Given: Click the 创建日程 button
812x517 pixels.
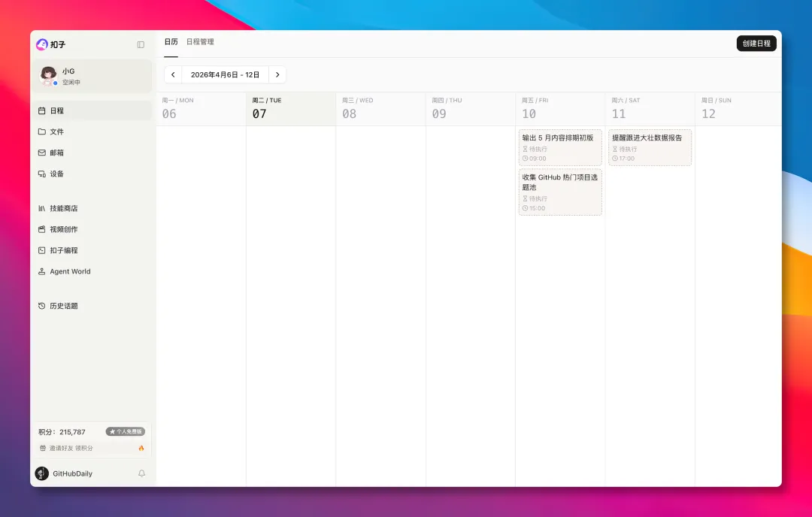Looking at the screenshot, I should 756,43.
